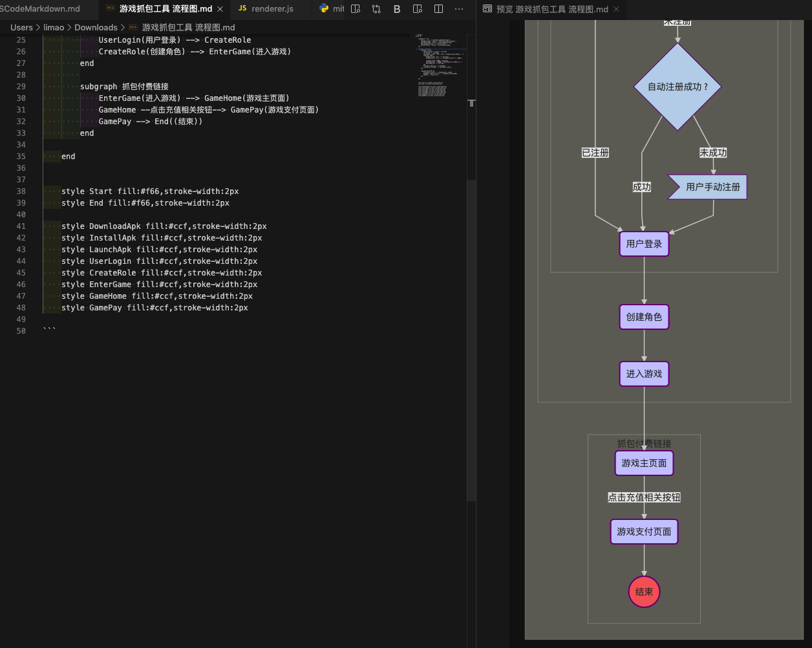Click the 'style GameHome fill:#ccf' line

click(x=157, y=296)
